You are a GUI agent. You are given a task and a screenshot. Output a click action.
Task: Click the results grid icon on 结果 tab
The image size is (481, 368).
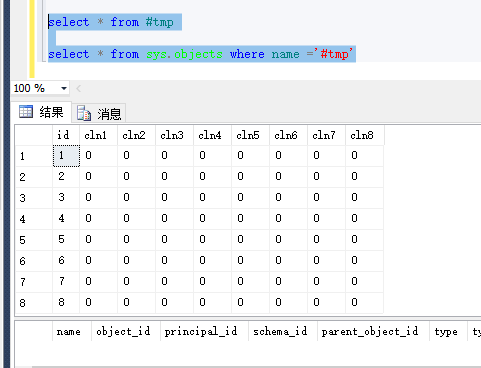coord(26,111)
